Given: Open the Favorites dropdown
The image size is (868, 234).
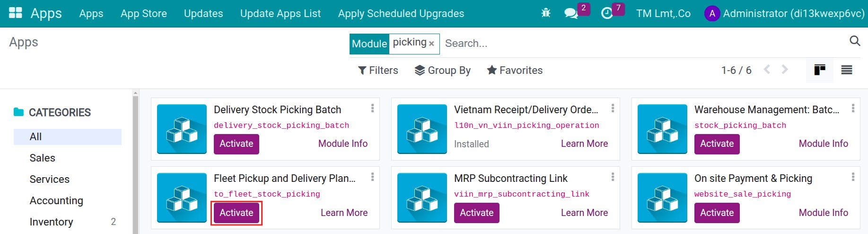Looking at the screenshot, I should coord(515,70).
